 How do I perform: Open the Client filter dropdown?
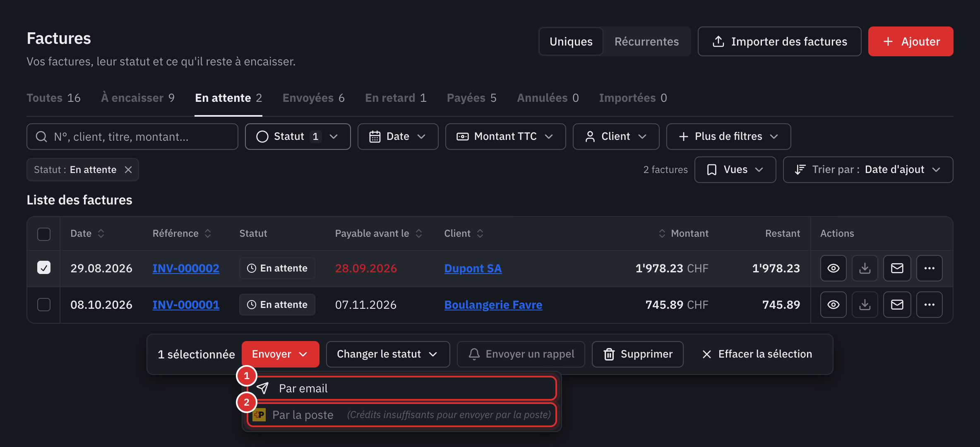click(616, 137)
